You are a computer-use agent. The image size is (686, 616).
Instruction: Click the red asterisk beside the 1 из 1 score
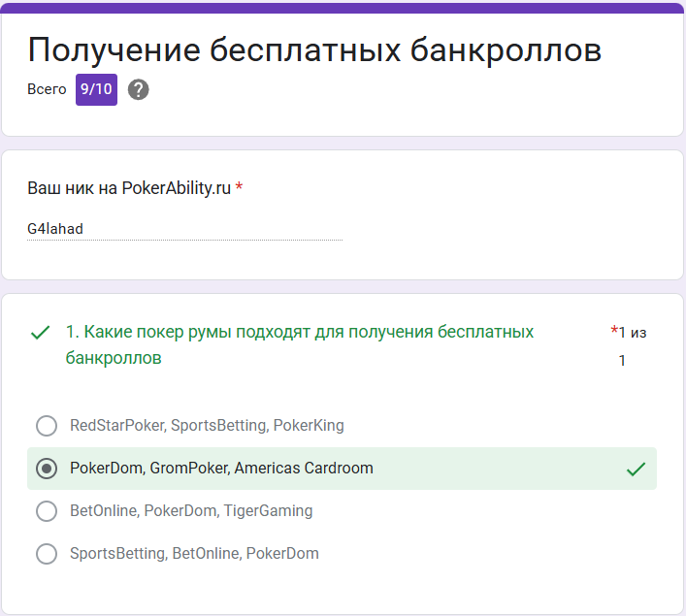pyautogui.click(x=614, y=330)
